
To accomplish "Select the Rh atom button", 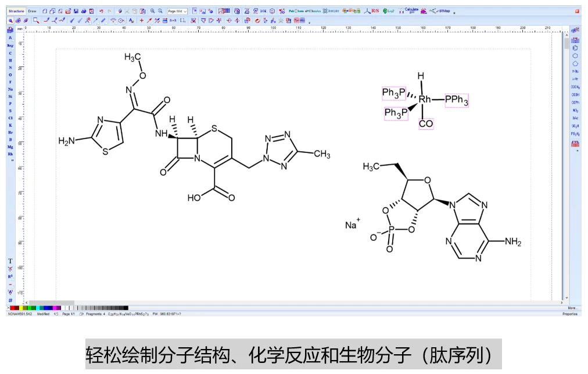I will click(x=10, y=154).
